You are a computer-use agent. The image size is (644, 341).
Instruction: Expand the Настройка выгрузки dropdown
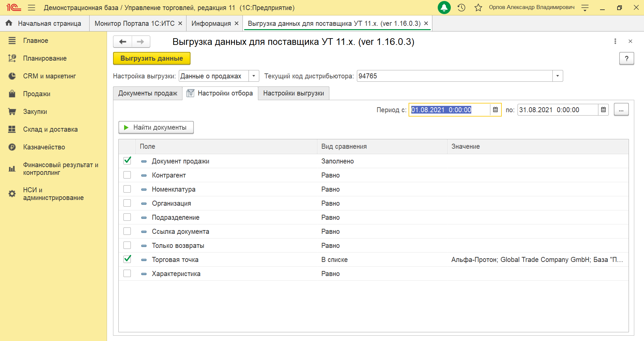click(x=254, y=76)
